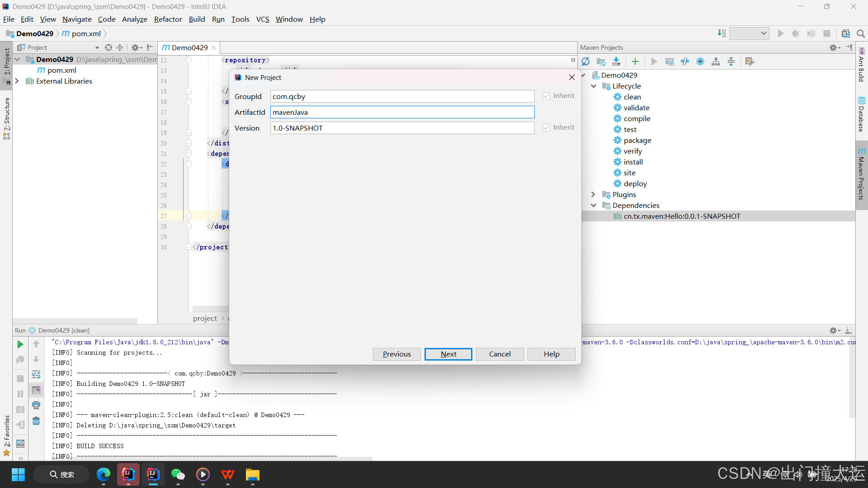Toggle Maven offline mode icon

tap(685, 61)
